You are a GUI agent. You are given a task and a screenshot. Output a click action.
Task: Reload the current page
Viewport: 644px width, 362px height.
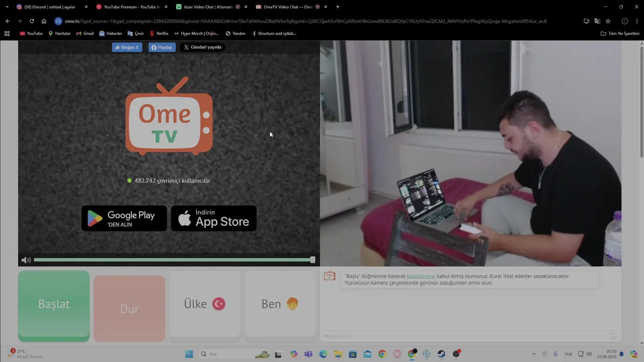point(32,21)
